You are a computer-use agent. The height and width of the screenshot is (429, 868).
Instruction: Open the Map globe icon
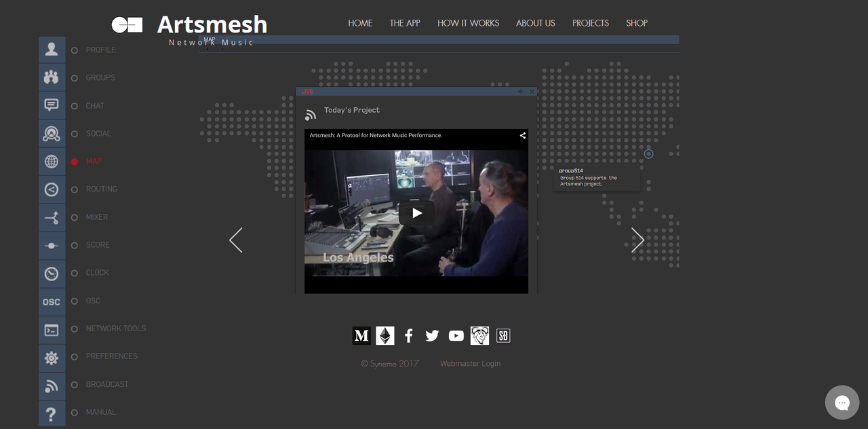click(52, 162)
